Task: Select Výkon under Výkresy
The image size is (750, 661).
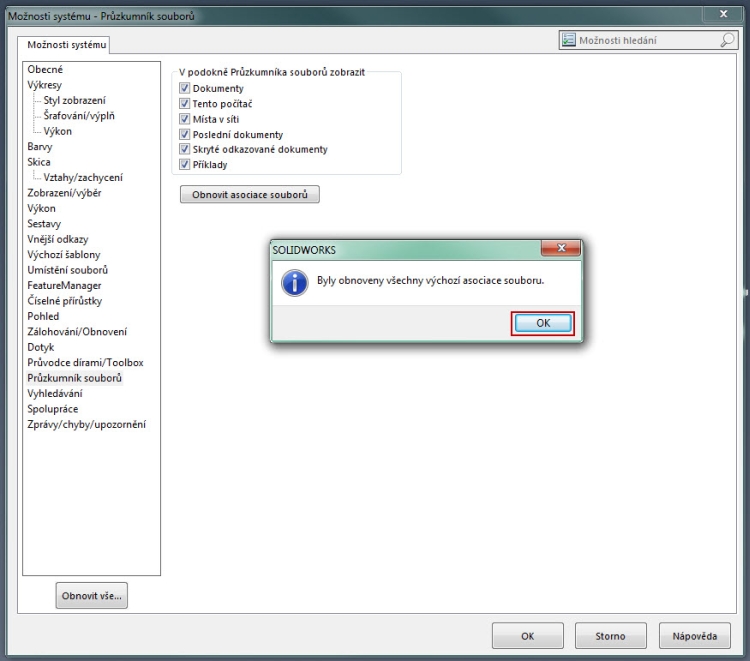Action: (57, 131)
